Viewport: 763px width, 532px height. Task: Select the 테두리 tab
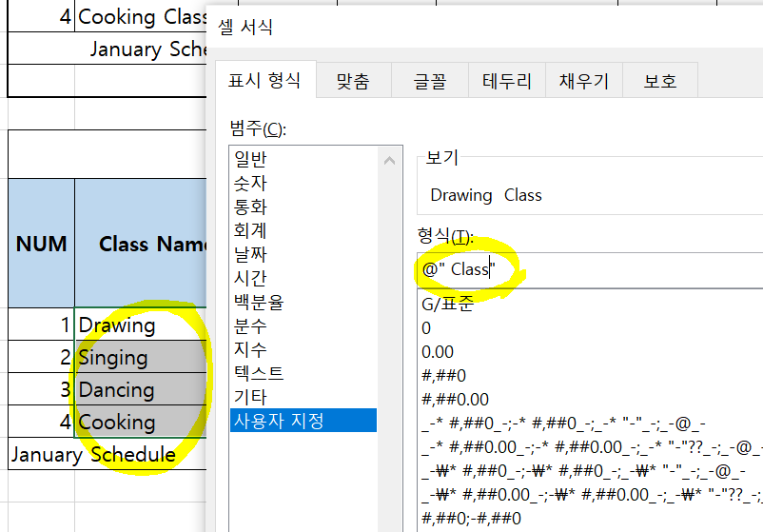pos(506,81)
